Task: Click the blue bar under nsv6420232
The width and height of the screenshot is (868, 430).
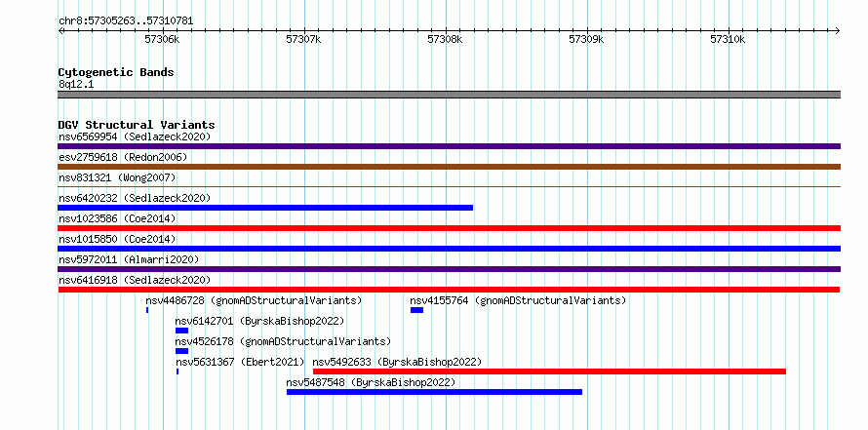Action: [265, 208]
